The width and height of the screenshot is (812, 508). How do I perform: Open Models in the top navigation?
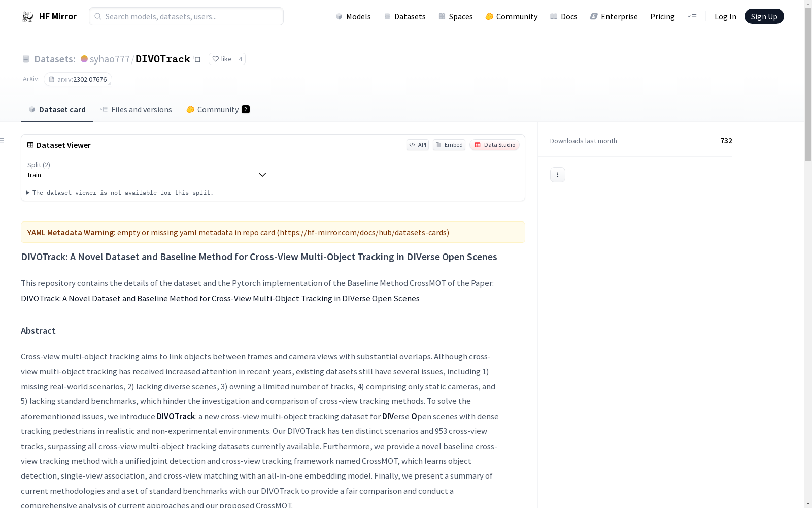353,16
